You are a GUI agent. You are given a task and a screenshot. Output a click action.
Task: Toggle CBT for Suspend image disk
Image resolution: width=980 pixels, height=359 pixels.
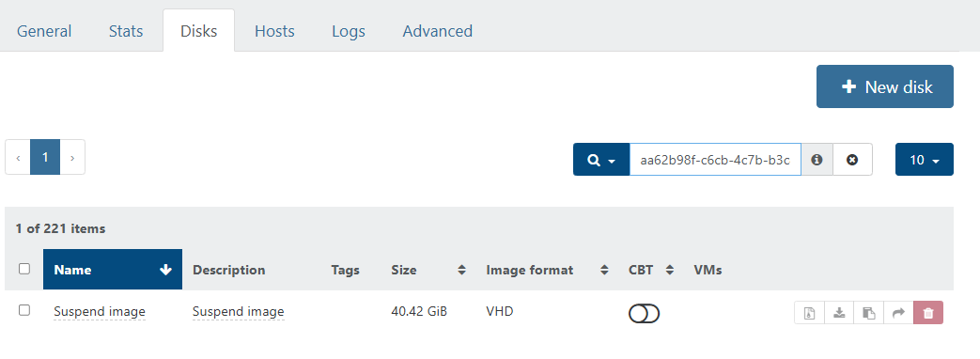pos(644,313)
